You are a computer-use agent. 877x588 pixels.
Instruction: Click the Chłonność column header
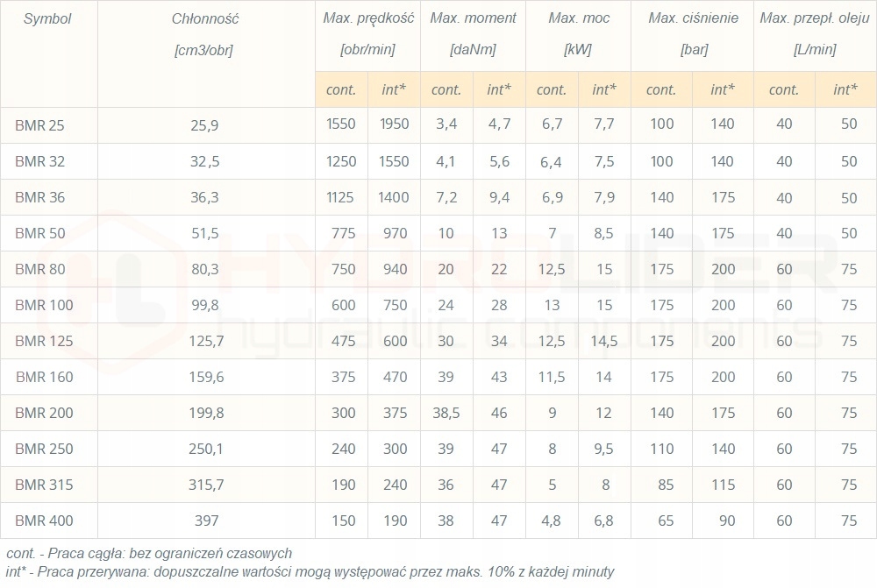[206, 18]
